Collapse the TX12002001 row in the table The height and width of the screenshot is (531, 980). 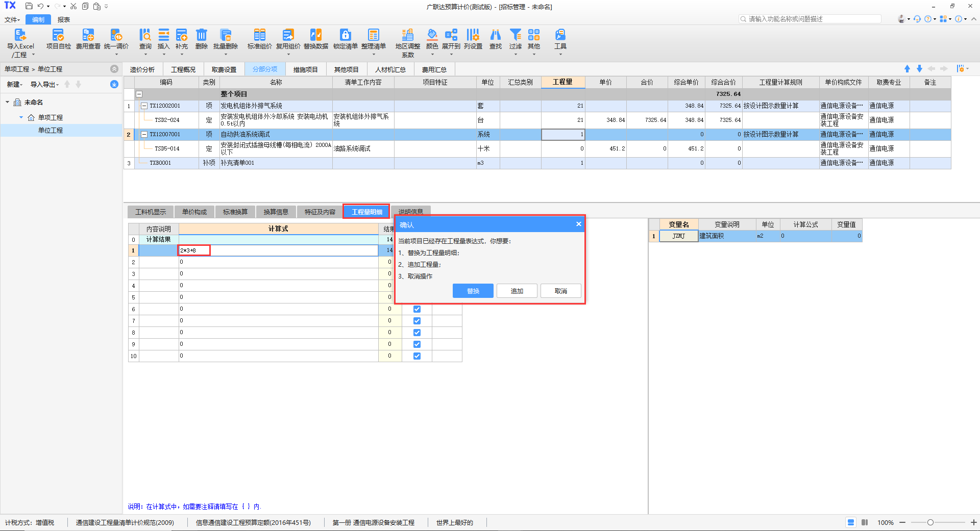pos(144,106)
